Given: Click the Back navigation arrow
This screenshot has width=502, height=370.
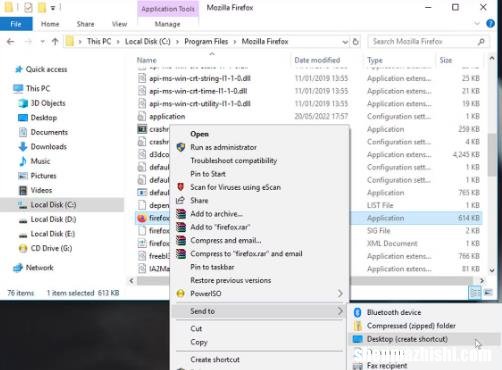Looking at the screenshot, I should [11, 42].
